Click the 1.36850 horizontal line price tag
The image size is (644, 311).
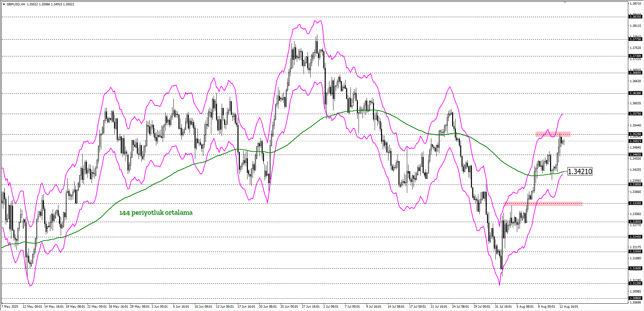pos(635,73)
